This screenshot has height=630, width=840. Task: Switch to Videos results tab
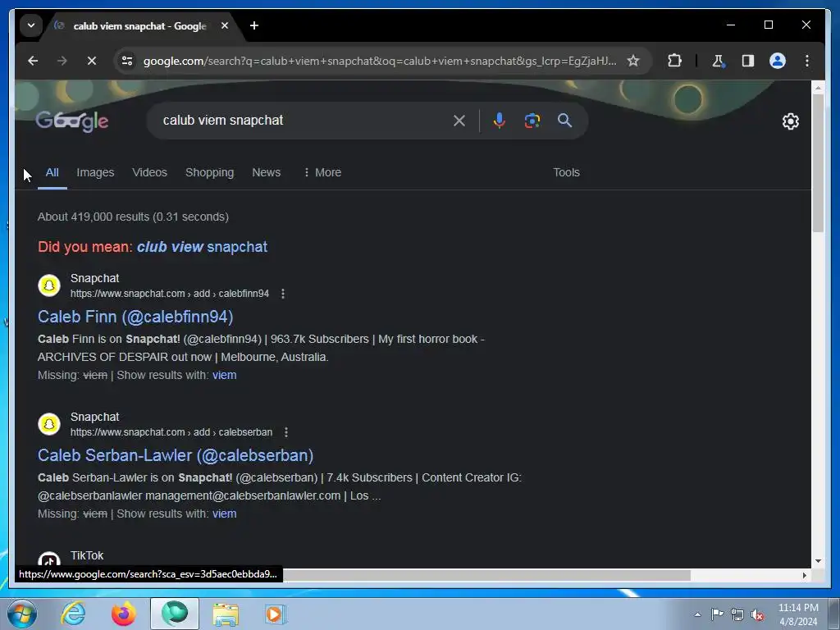point(149,172)
